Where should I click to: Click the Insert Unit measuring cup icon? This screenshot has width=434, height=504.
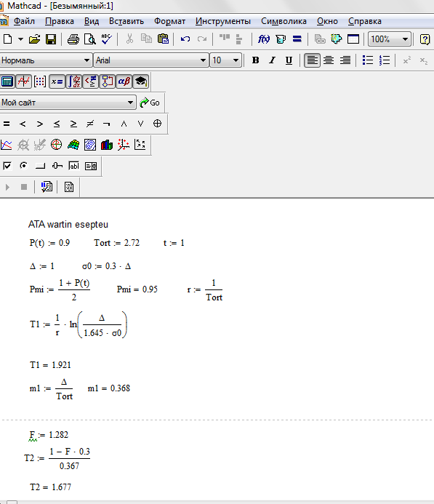(281, 39)
